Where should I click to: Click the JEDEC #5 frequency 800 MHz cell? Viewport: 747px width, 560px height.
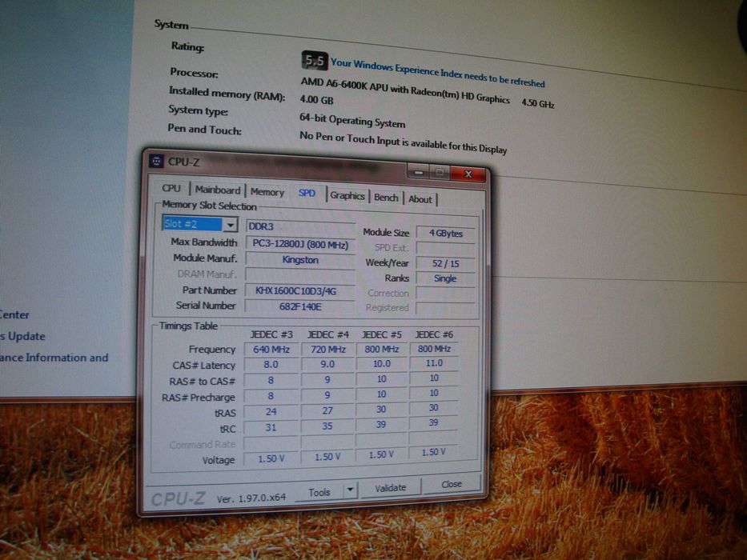point(382,349)
